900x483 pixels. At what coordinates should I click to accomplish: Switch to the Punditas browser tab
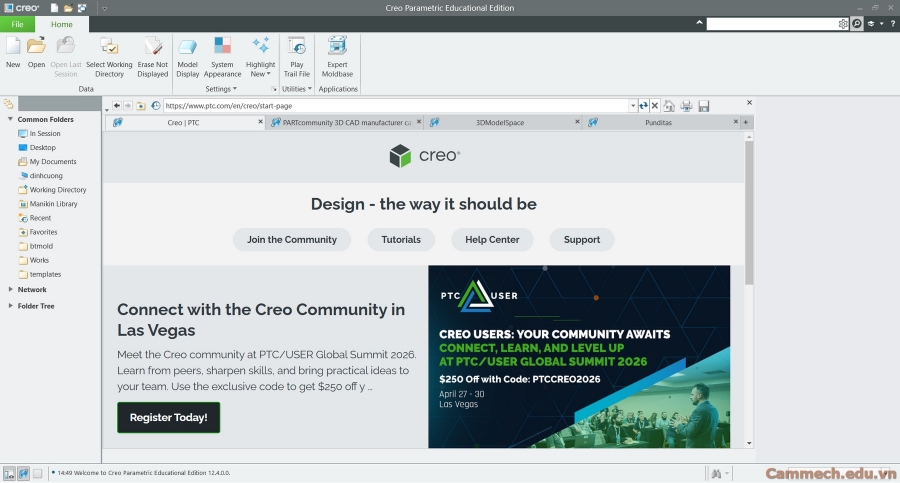click(658, 122)
